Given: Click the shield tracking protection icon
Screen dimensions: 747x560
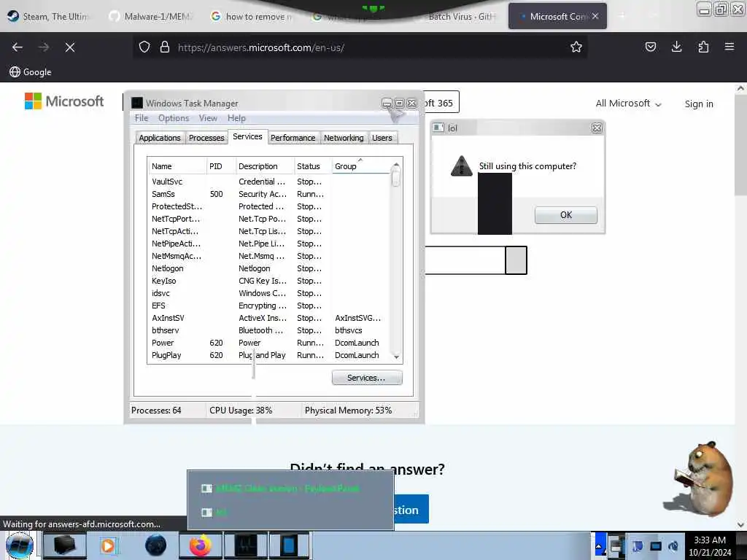Looking at the screenshot, I should (x=144, y=47).
